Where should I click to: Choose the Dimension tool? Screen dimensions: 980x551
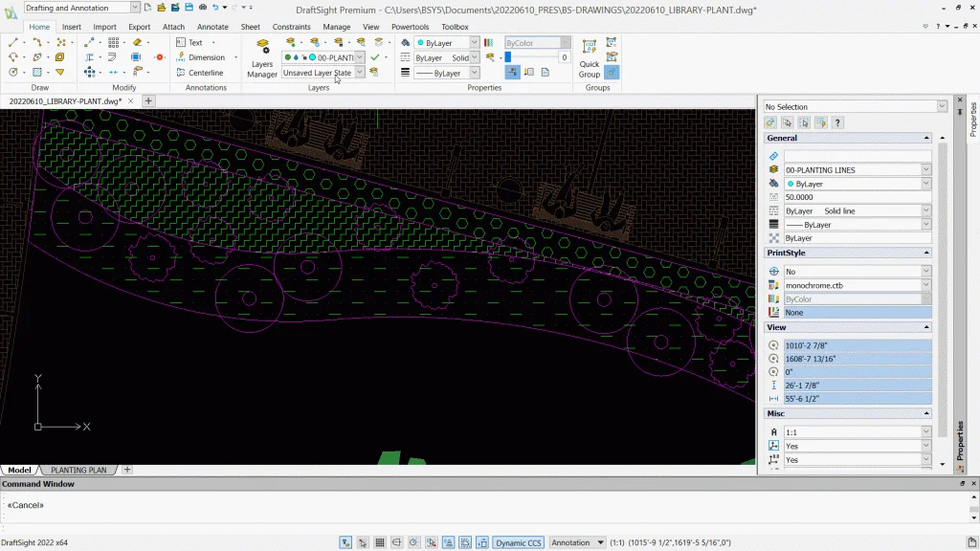point(206,57)
